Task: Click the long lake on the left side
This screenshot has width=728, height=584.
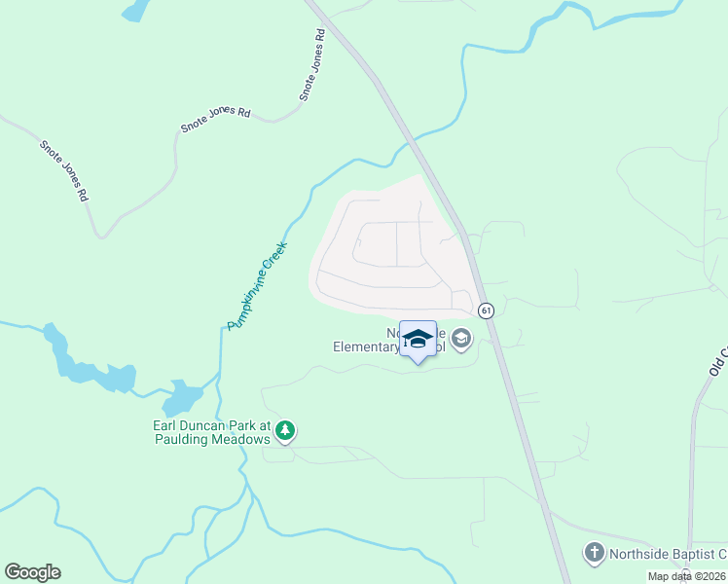Action: [89, 360]
